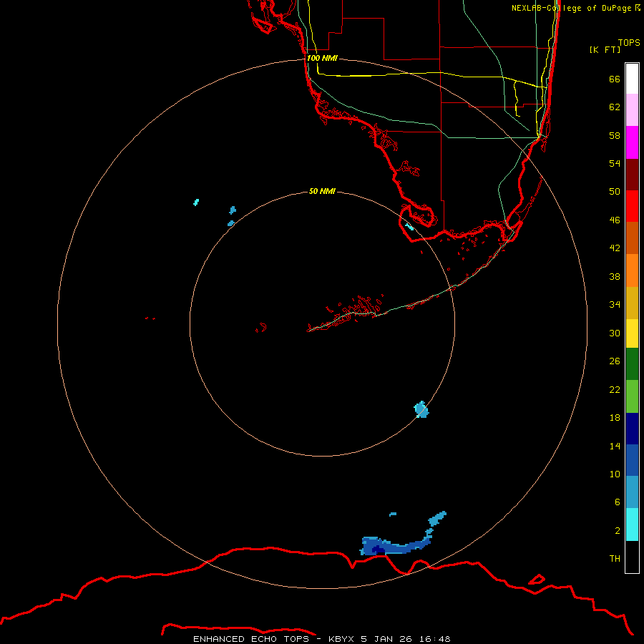Click the "50 NMI" range ring label

[x=322, y=191]
